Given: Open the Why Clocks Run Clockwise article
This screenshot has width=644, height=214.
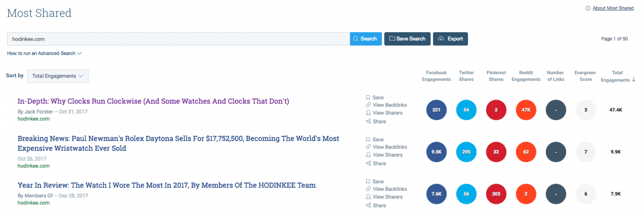Looking at the screenshot, I should tap(153, 101).
